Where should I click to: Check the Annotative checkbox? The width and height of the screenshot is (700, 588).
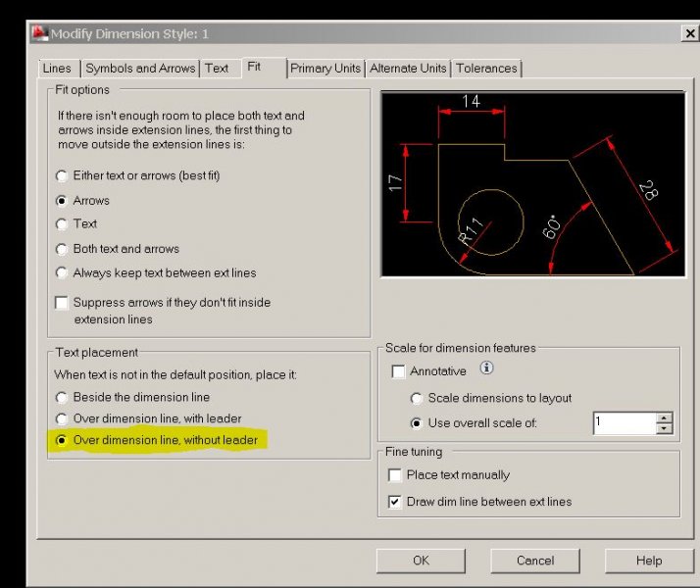(398, 371)
